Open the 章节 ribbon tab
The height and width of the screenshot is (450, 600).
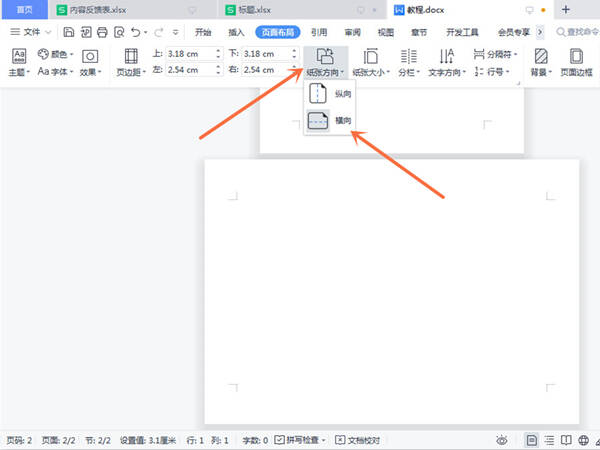419,33
